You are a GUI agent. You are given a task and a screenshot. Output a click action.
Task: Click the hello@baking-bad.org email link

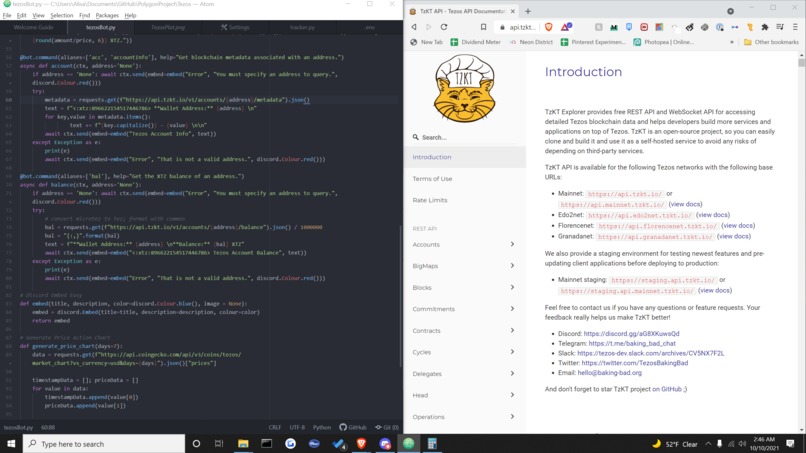coord(610,373)
